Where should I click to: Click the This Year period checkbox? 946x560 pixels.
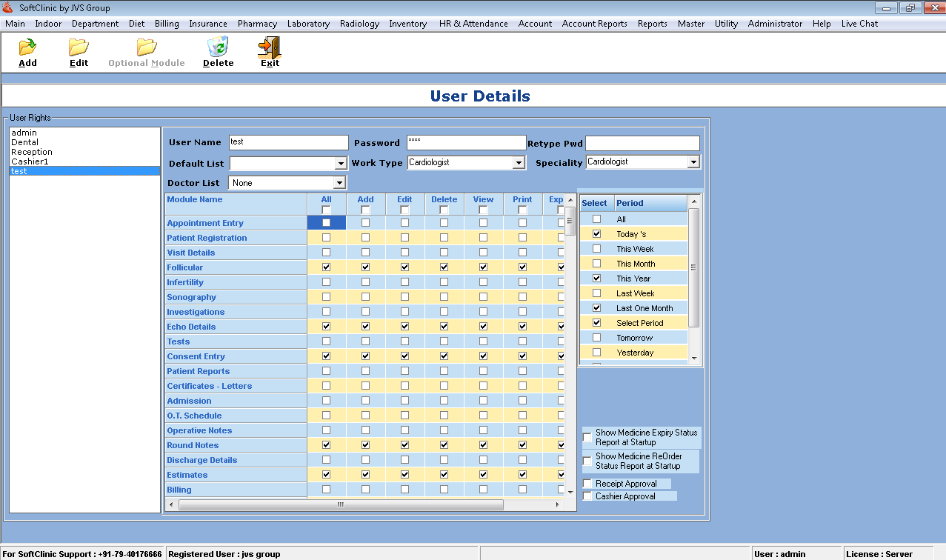click(597, 279)
